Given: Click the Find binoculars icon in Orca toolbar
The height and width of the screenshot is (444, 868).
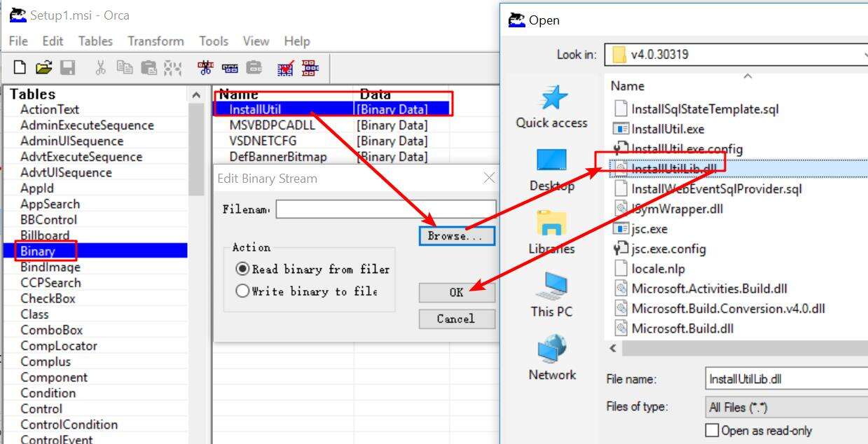Looking at the screenshot, I should (x=172, y=68).
